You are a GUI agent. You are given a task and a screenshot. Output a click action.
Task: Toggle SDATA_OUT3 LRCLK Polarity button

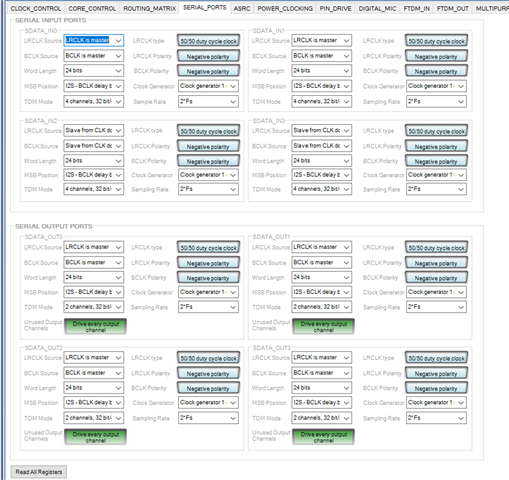pos(436,373)
